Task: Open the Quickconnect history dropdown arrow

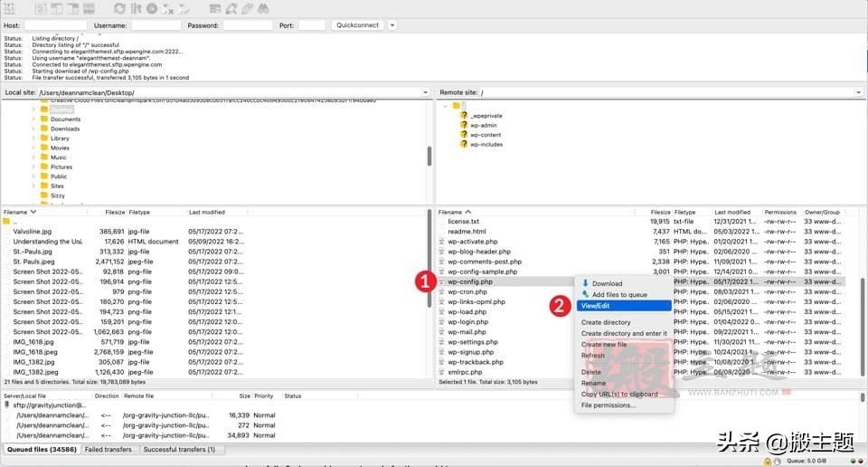Action: point(392,25)
